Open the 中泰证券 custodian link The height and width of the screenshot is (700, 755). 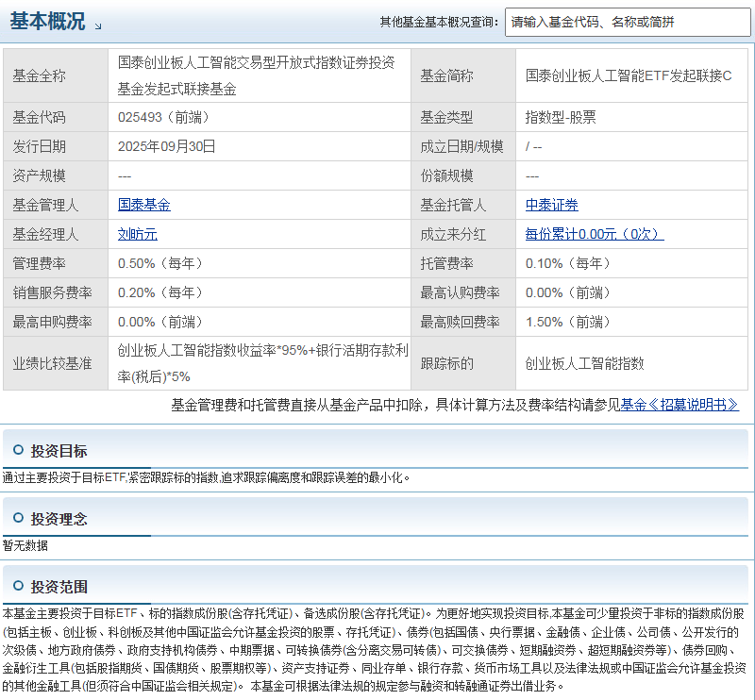[x=551, y=205]
